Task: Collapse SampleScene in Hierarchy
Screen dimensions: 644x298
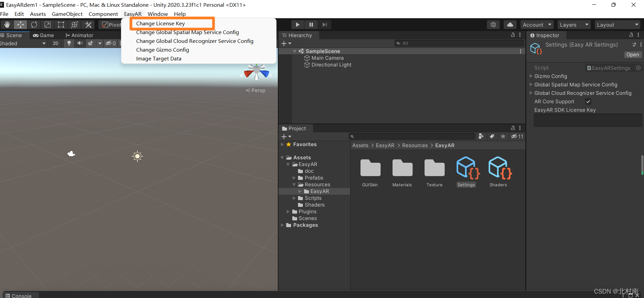Action: coord(295,51)
